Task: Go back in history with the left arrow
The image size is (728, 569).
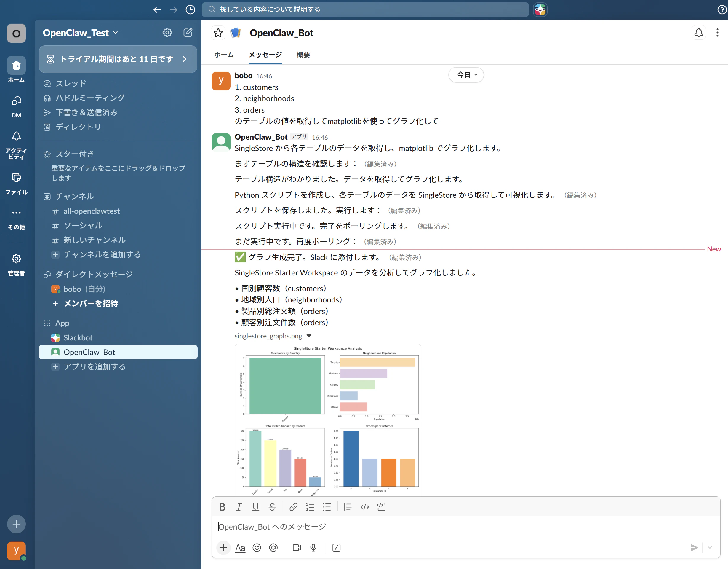Action: tap(157, 10)
